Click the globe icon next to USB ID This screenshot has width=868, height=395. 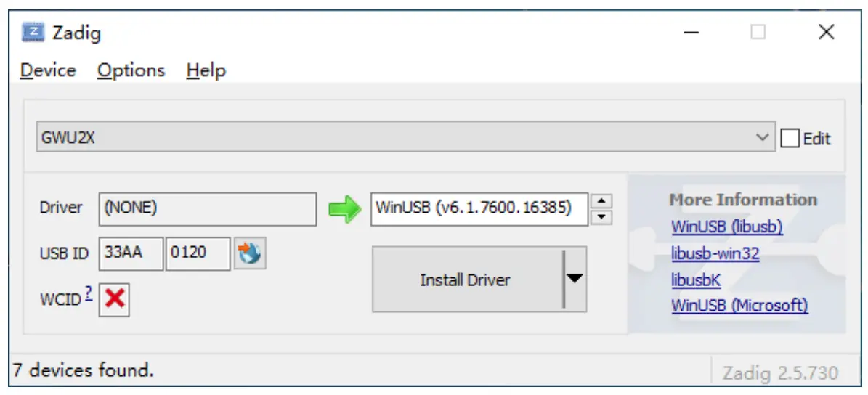coord(250,253)
